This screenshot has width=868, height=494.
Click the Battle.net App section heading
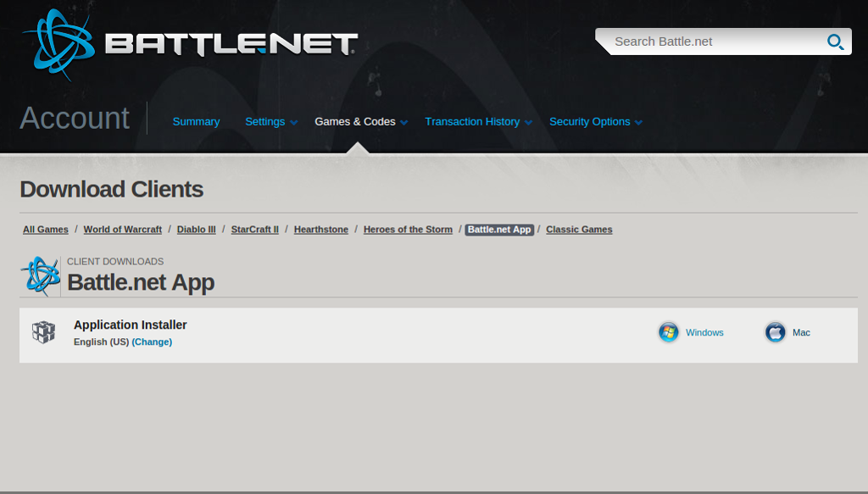[x=141, y=282]
